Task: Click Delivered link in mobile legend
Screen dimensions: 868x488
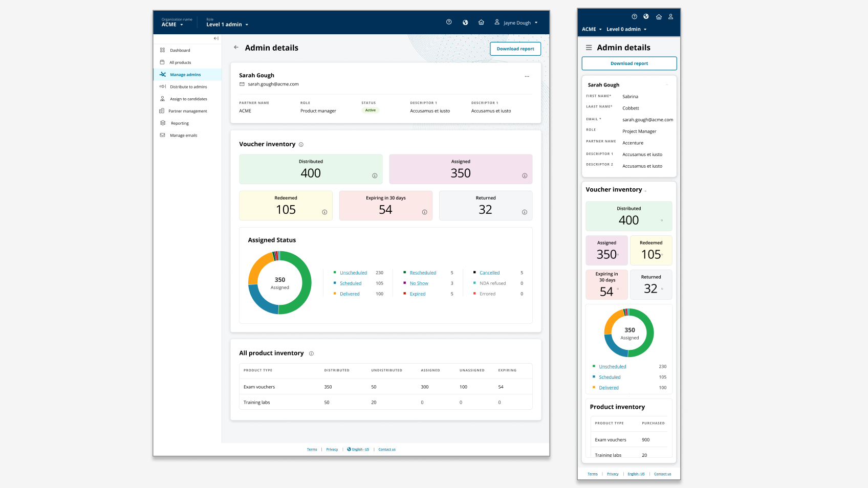Action: tap(609, 388)
